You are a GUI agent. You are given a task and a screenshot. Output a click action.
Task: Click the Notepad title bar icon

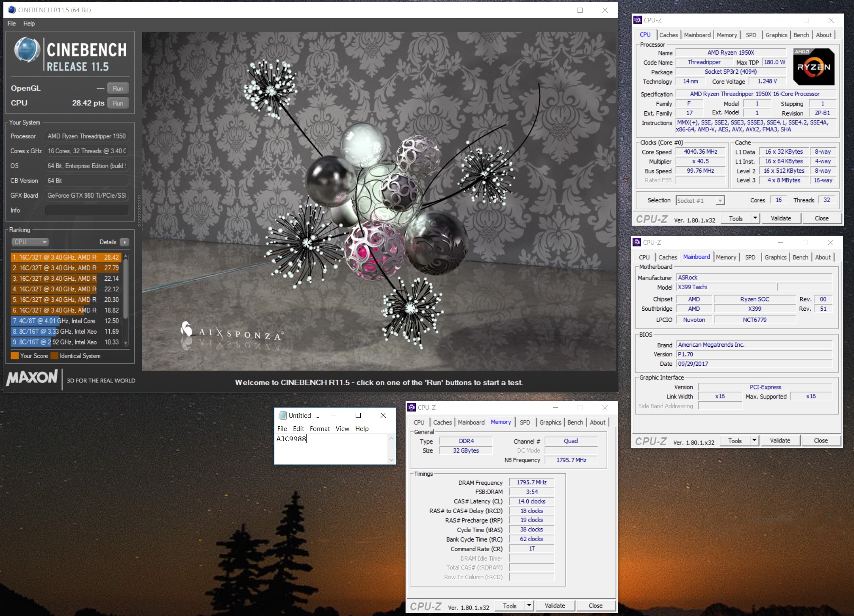tap(282, 415)
